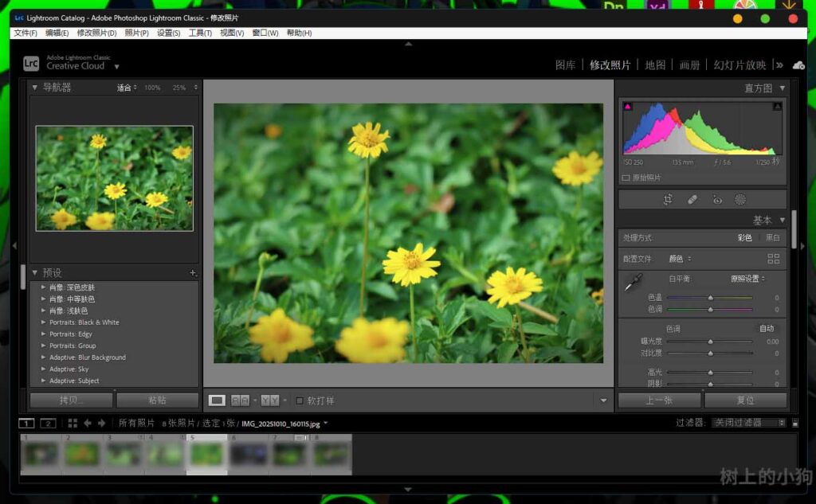816x504 pixels.
Task: Expand the Adaptive: Sky preset group
Action: (43, 369)
